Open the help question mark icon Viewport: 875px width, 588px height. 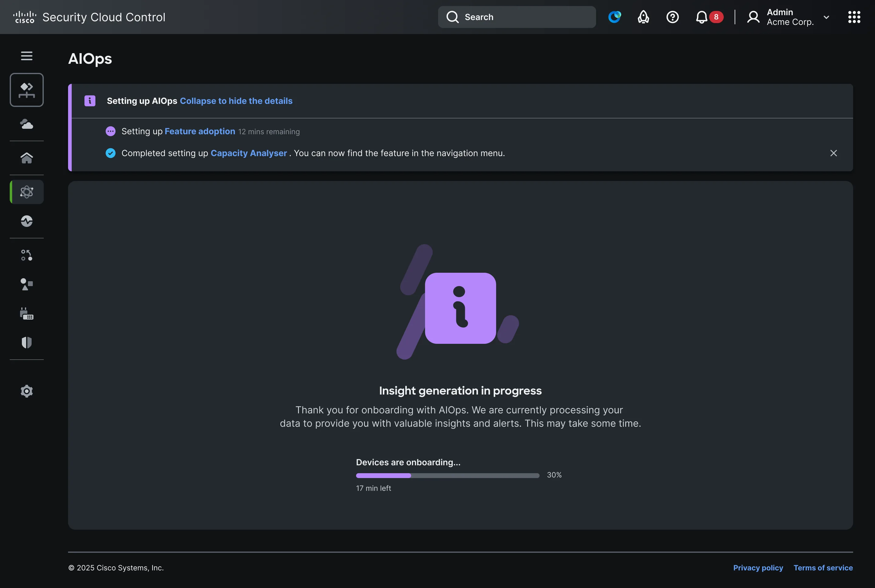tap(672, 17)
